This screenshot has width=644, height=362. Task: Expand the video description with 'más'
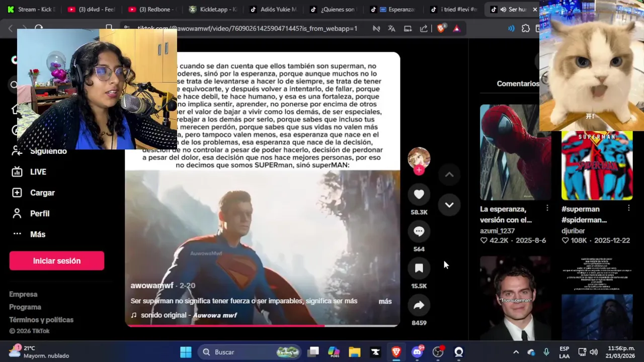tap(385, 301)
